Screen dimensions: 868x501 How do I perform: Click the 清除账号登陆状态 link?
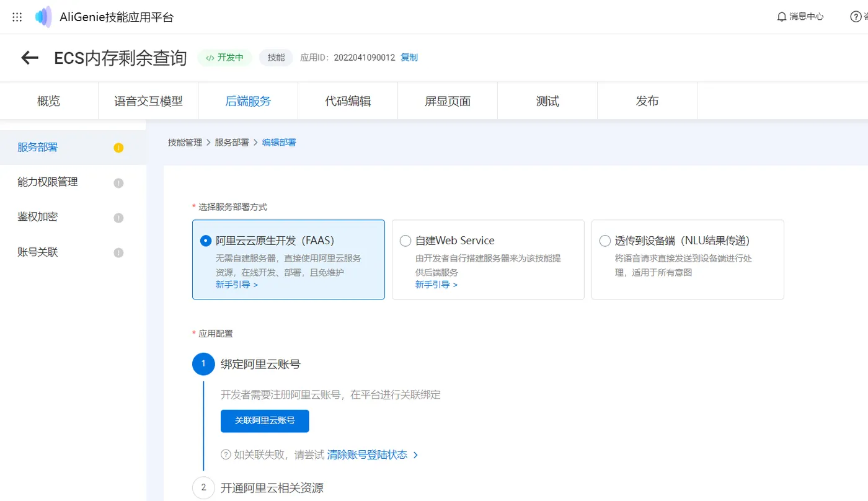[367, 454]
